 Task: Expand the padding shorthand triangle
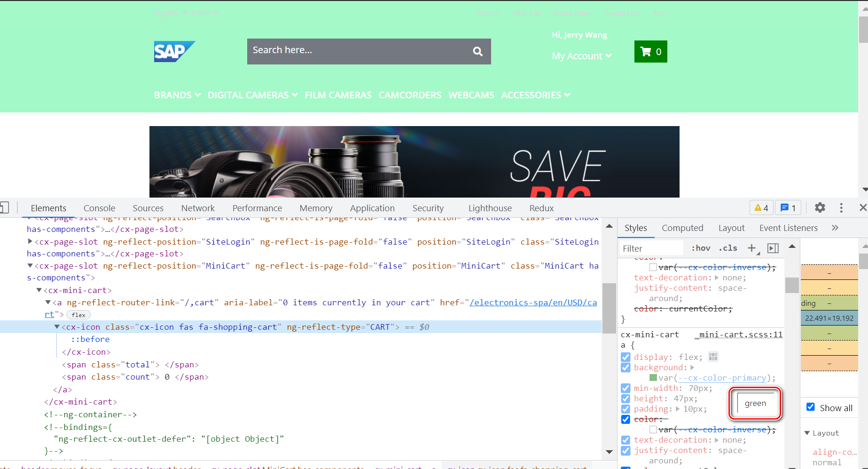tap(678, 409)
